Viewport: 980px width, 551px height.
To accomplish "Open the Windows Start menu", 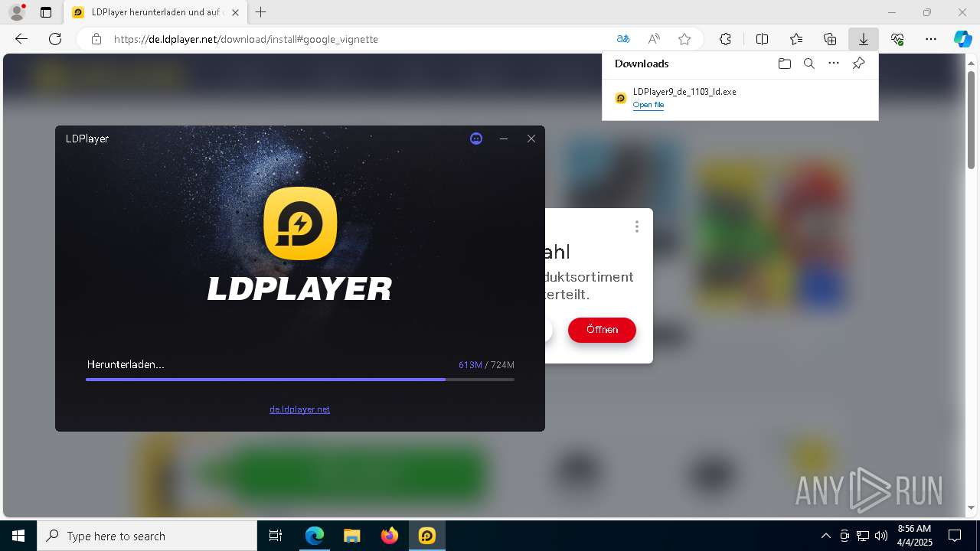I will (x=18, y=536).
